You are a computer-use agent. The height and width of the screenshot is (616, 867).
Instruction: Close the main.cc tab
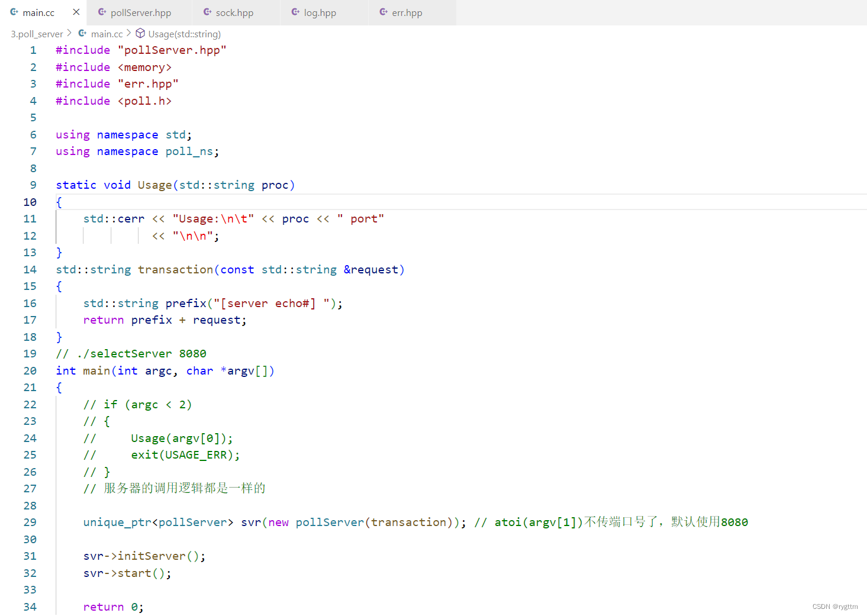(76, 12)
